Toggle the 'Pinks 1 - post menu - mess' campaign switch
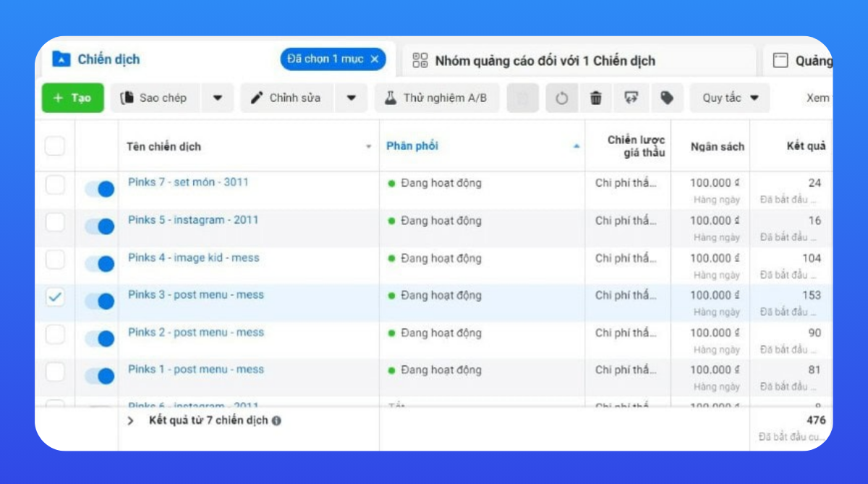 click(99, 375)
